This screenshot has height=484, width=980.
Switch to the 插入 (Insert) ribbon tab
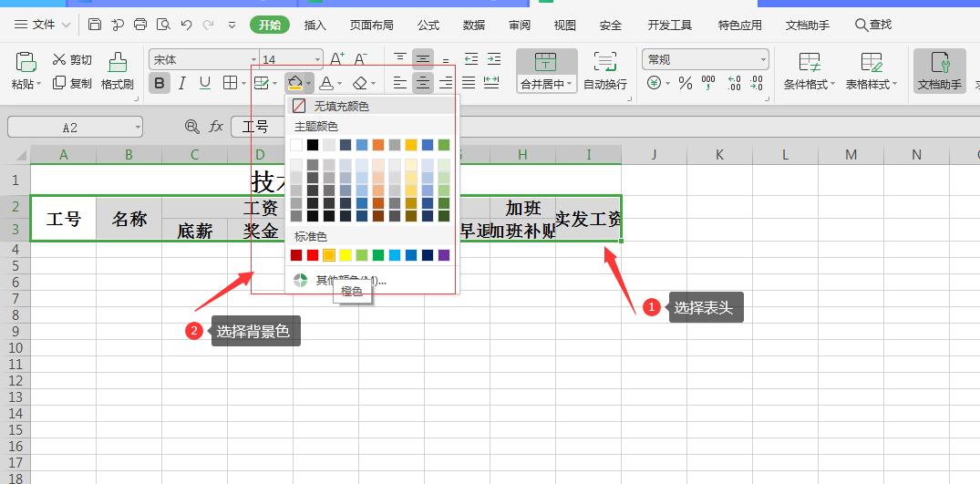tap(315, 25)
